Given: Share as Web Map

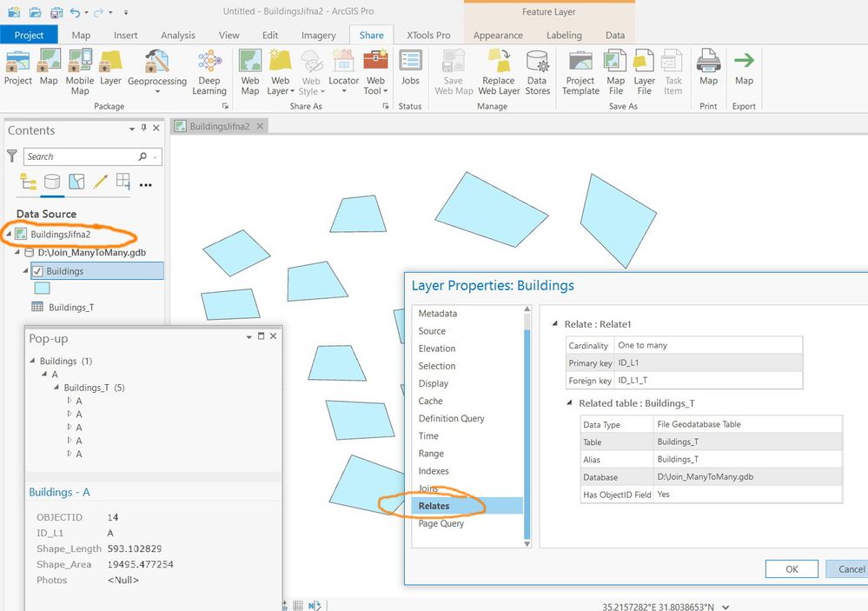Looking at the screenshot, I should (250, 72).
